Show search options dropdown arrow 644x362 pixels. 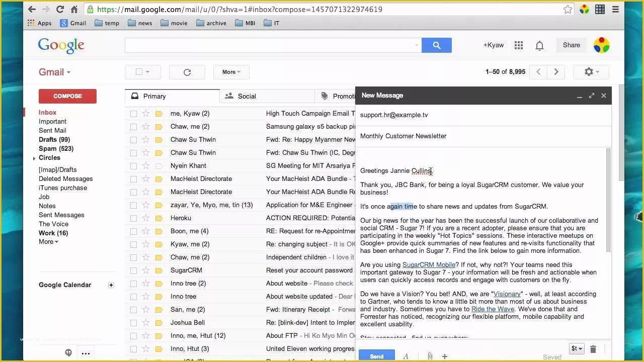[417, 45]
